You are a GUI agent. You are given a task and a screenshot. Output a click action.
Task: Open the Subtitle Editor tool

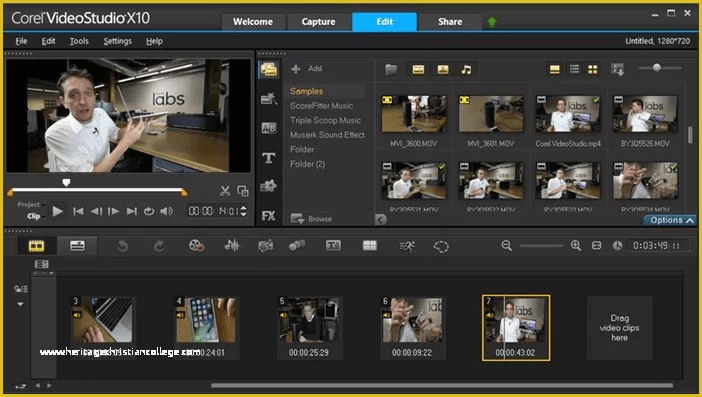(x=333, y=245)
